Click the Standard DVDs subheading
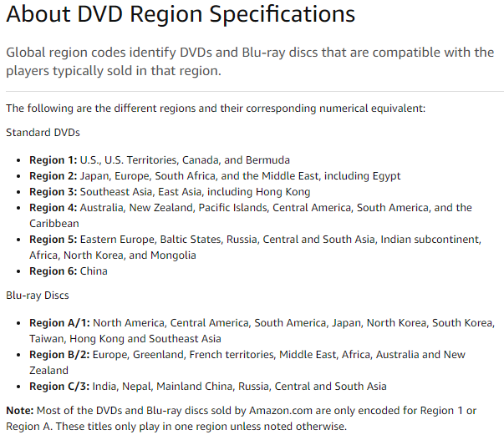This screenshot has width=504, height=445. click(x=43, y=132)
